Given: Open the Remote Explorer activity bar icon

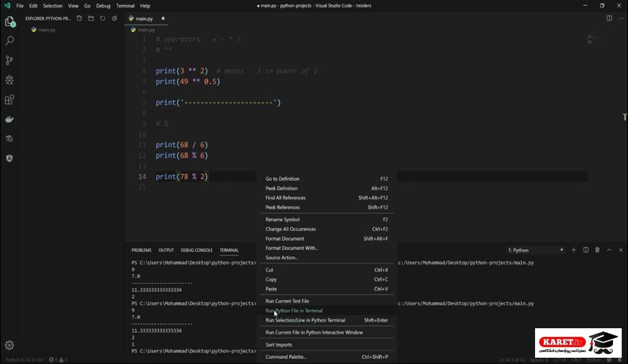Looking at the screenshot, I should pos(9,139).
